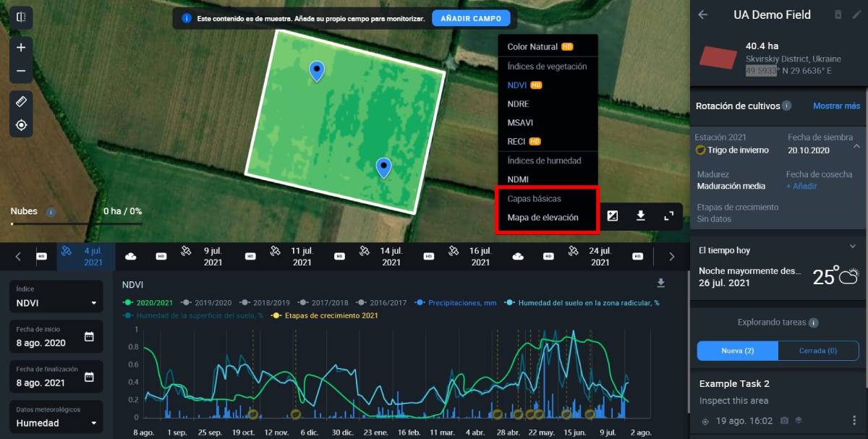Click the AÑADIR CAMPO button
Image resolution: width=868 pixels, height=439 pixels.
point(471,18)
